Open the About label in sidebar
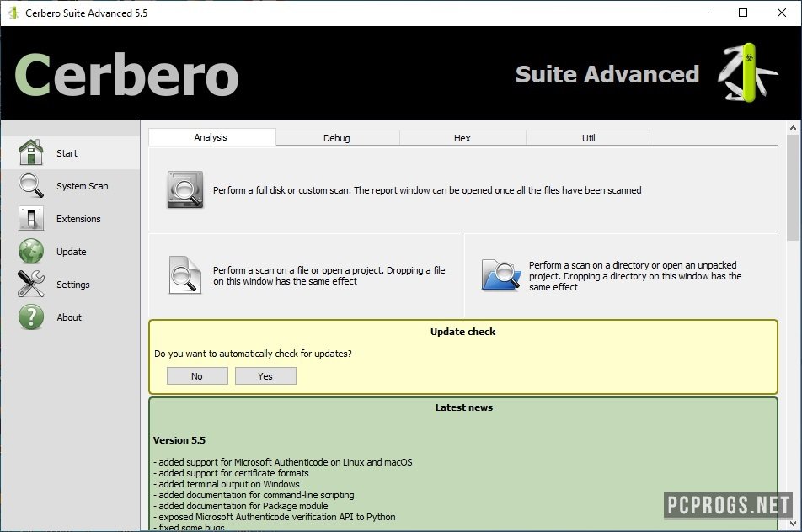802x532 pixels. [x=69, y=317]
